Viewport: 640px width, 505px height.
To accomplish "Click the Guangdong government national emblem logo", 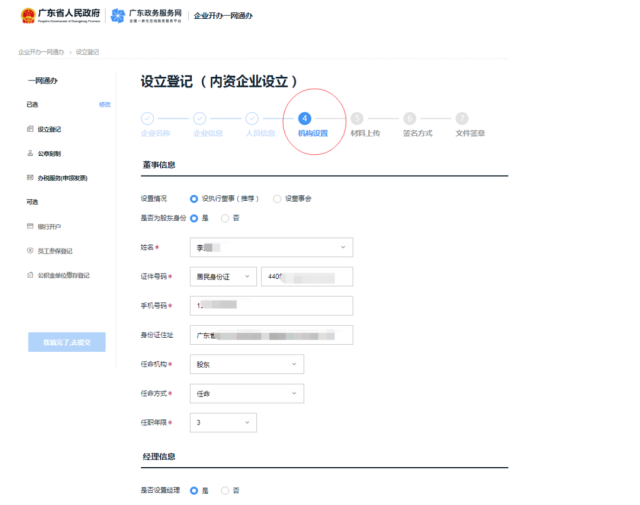I will click(x=28, y=16).
